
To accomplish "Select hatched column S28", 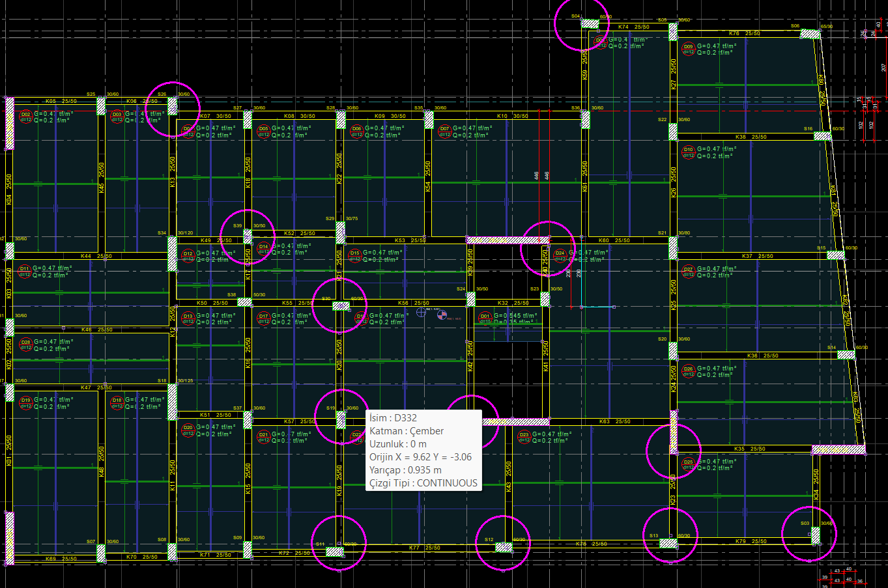I will [x=341, y=120].
